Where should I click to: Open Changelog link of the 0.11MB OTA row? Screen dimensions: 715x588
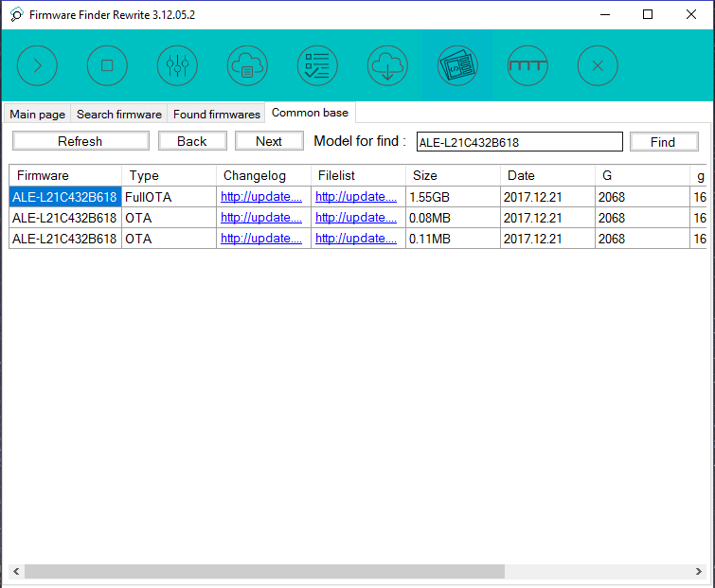click(x=261, y=239)
